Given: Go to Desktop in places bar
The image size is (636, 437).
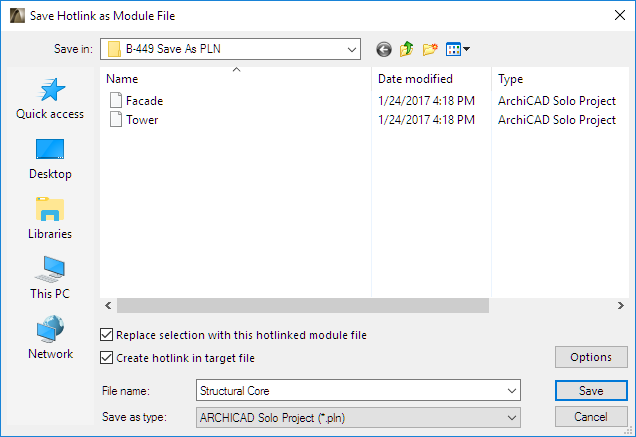Looking at the screenshot, I should [x=50, y=160].
